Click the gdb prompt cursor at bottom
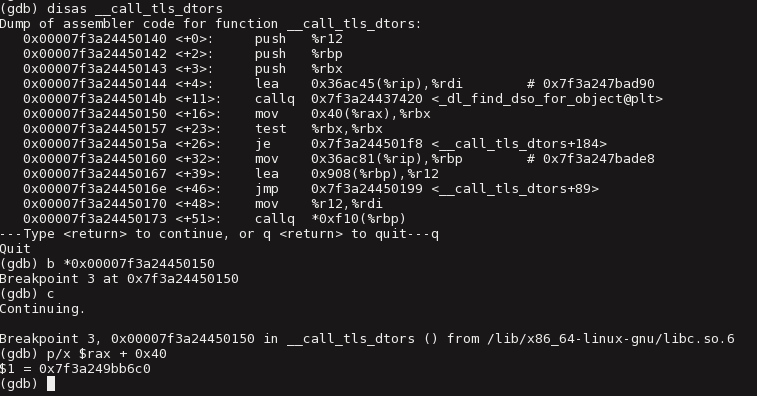Screen dimensions: 757x396 51,384
